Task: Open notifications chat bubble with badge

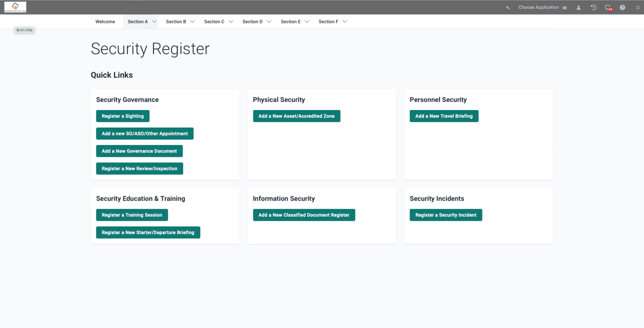Action: (x=608, y=7)
